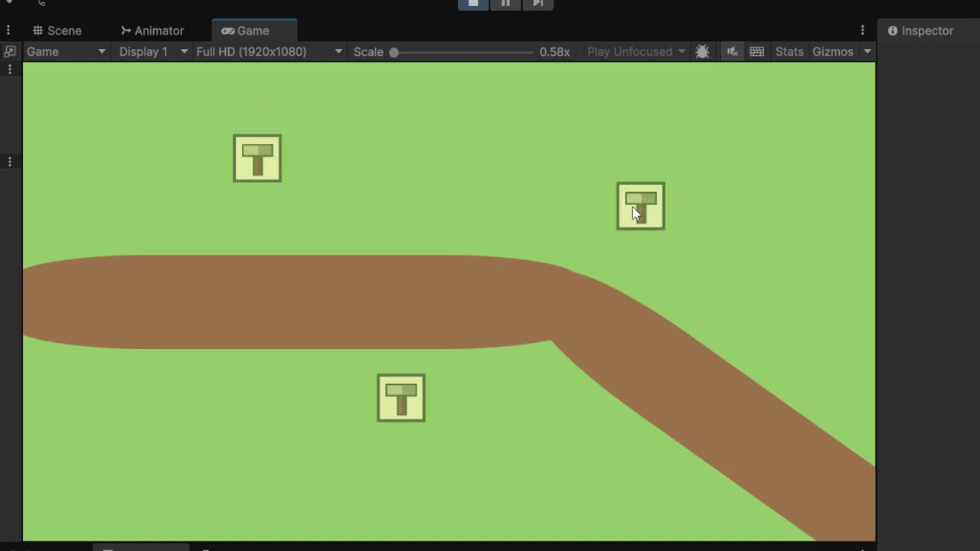Toggle the keyboard shortcuts icon
The width and height of the screenshot is (980, 551).
coord(757,51)
